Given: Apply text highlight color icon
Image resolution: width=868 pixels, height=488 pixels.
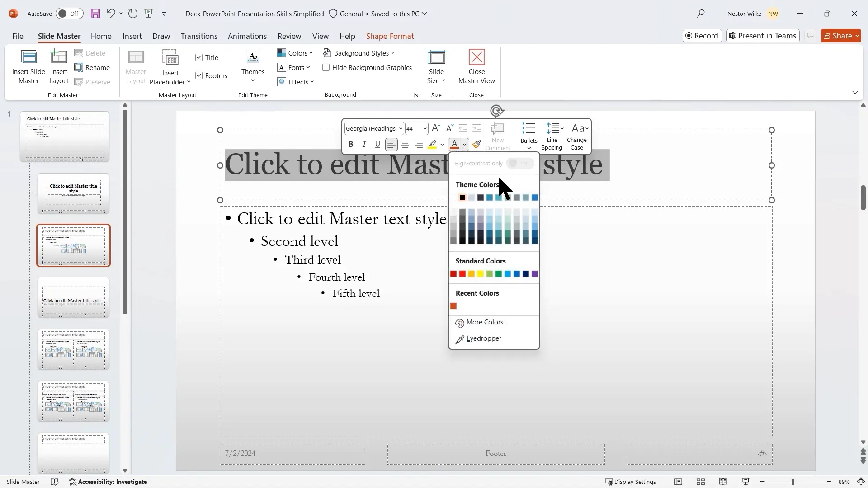Looking at the screenshot, I should pos(432,145).
